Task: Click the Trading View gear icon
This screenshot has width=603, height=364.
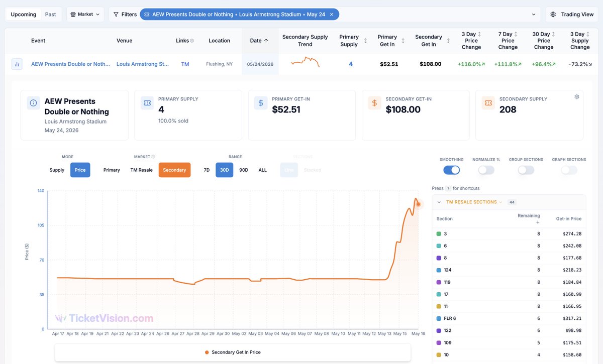Action: point(553,15)
